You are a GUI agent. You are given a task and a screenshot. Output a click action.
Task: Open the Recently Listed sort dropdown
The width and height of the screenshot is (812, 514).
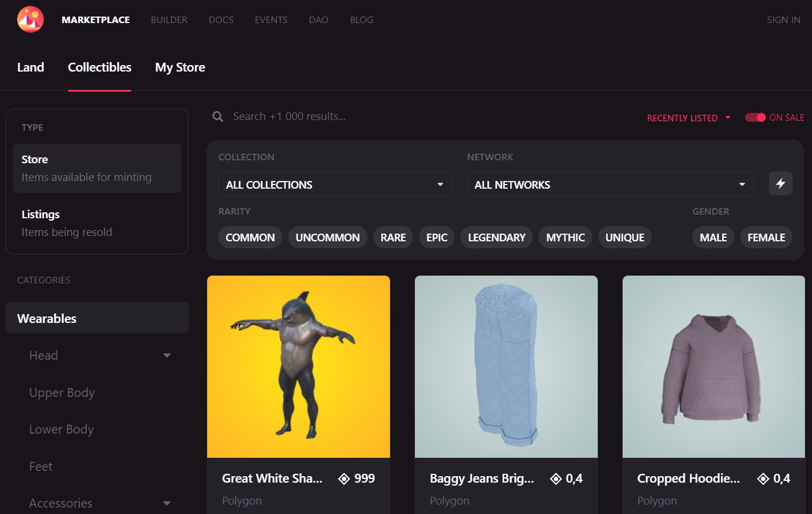pyautogui.click(x=688, y=118)
